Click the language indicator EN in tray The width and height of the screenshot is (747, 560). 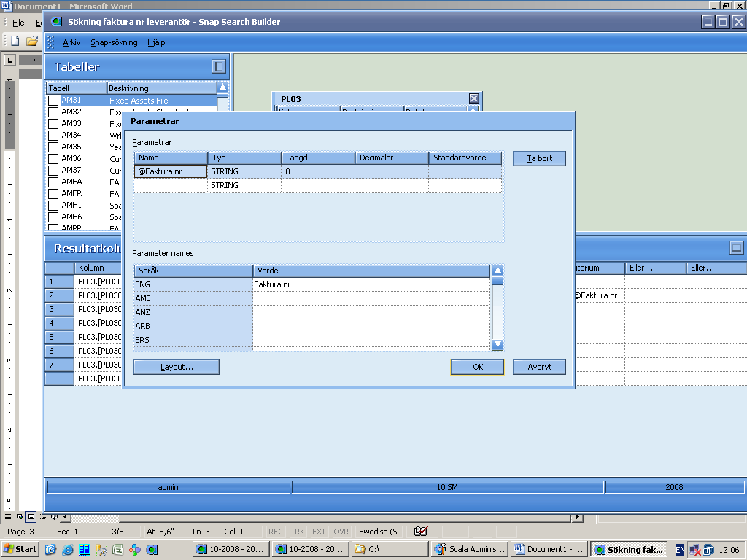coord(680,550)
